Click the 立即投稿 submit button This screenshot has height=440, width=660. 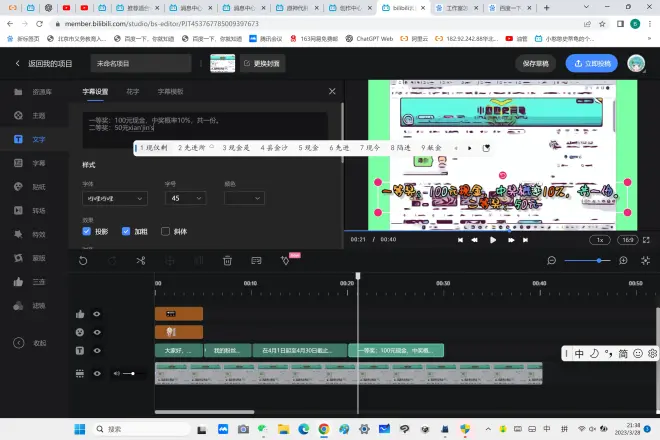(592, 63)
